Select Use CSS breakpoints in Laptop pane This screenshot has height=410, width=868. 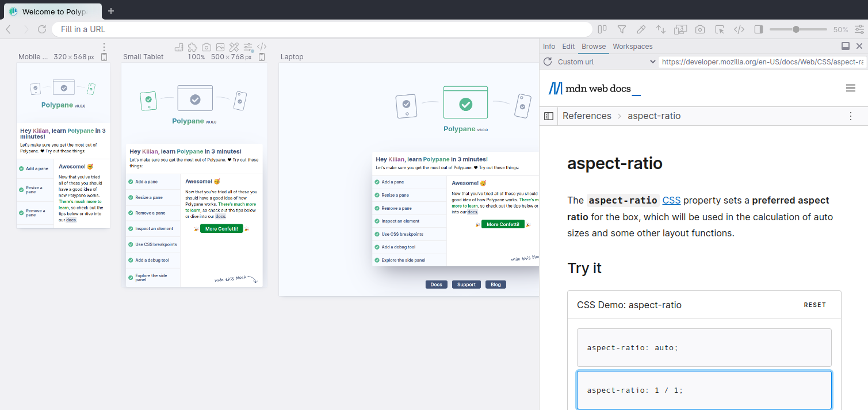pos(409,234)
